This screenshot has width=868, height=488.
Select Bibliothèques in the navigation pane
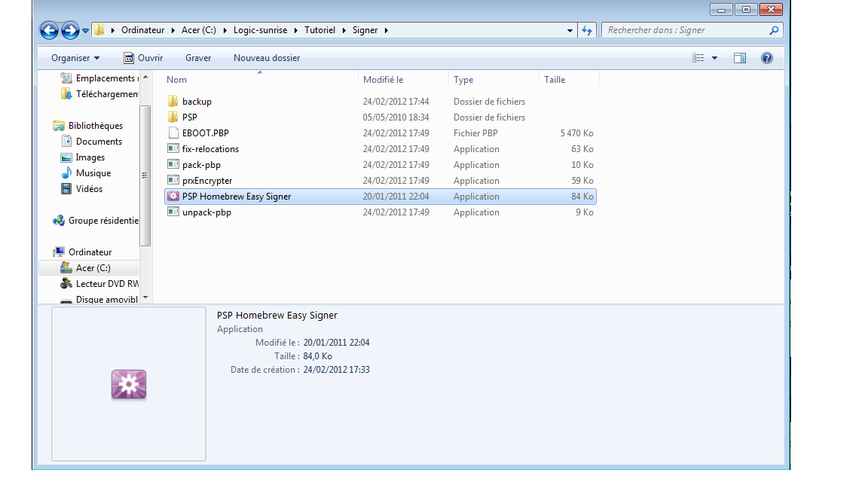click(88, 126)
